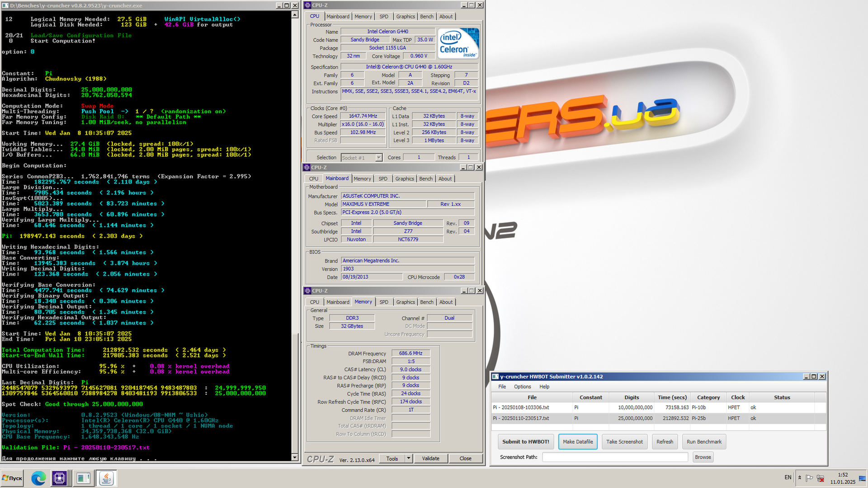Click Validate button in CPU-Z

click(x=430, y=458)
